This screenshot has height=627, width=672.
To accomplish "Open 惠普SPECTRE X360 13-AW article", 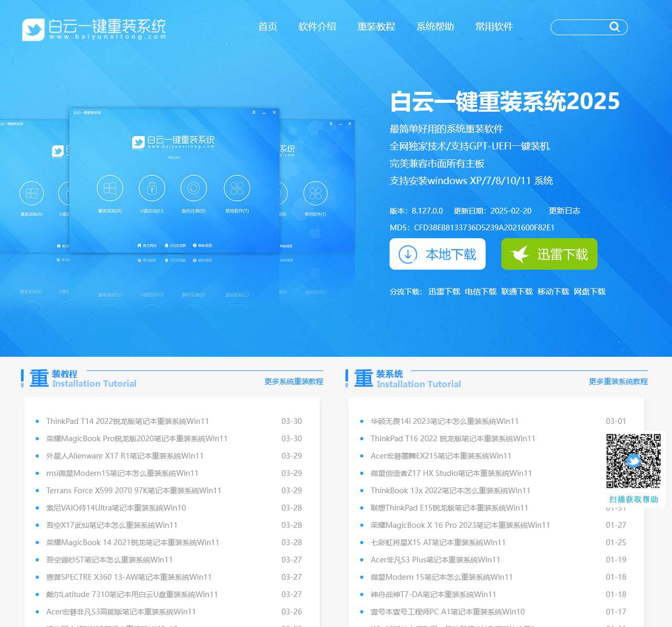I will coord(129,577).
